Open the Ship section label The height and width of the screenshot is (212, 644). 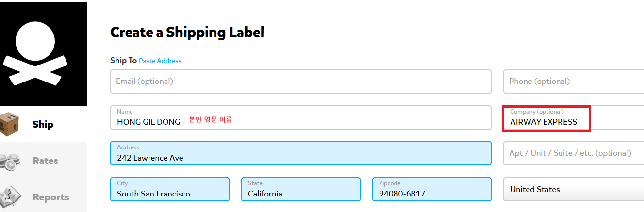(x=43, y=125)
